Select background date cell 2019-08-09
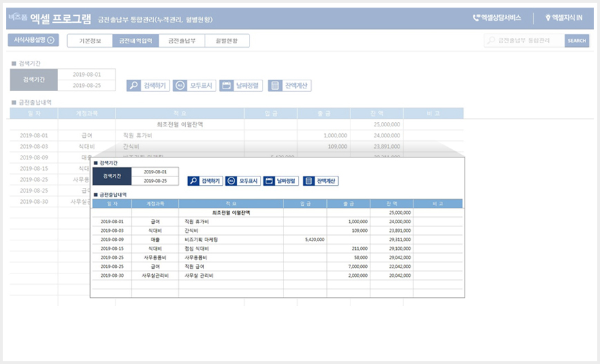 click(x=34, y=157)
